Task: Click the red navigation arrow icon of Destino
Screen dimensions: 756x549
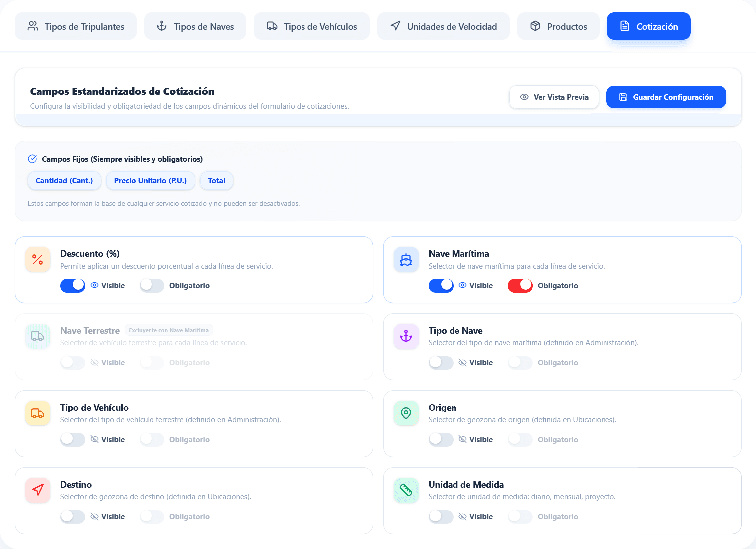Action: (38, 490)
